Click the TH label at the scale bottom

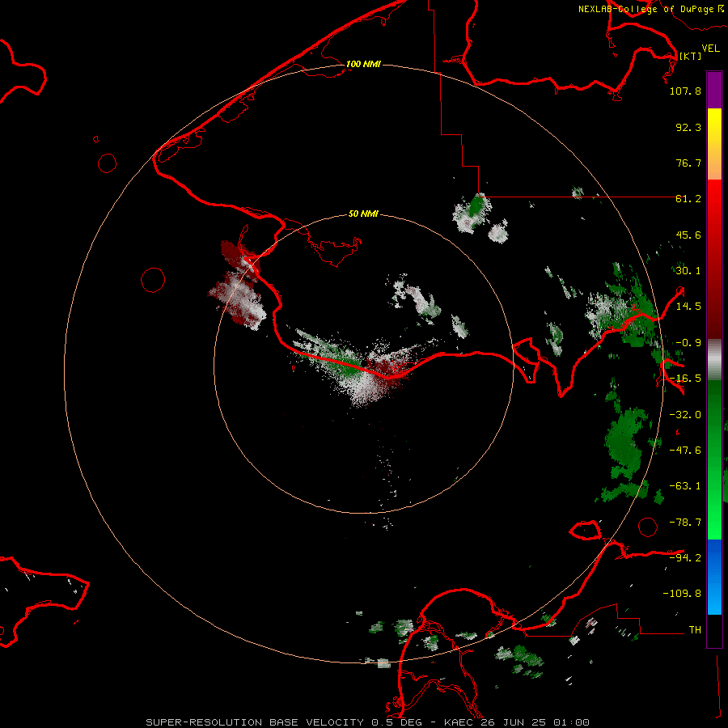click(695, 629)
